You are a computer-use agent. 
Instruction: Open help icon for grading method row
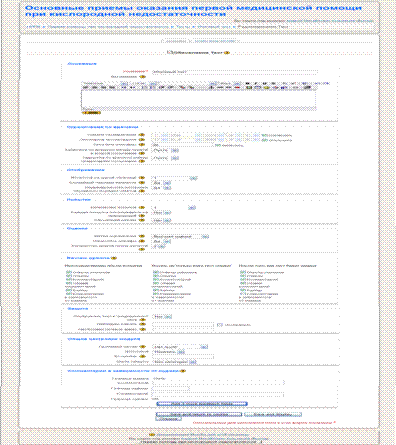tap(142, 236)
